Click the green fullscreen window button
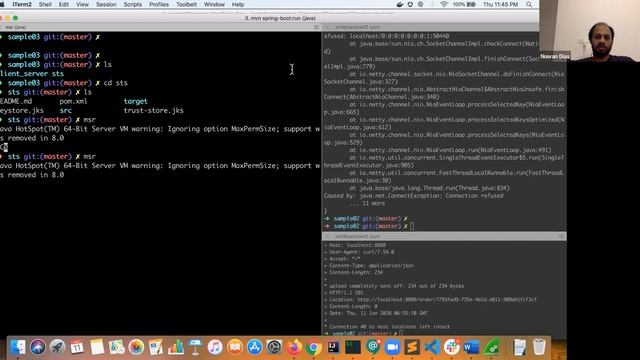 coord(16,18)
